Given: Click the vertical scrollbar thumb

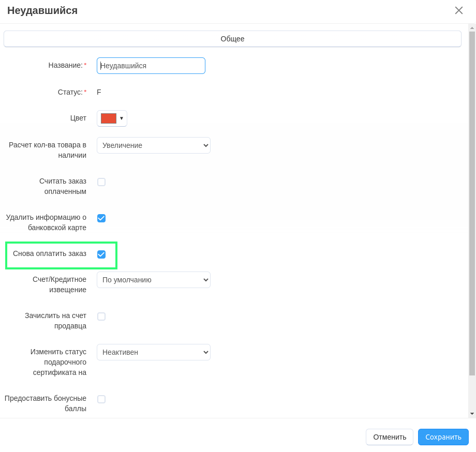Looking at the screenshot, I should tap(472, 202).
